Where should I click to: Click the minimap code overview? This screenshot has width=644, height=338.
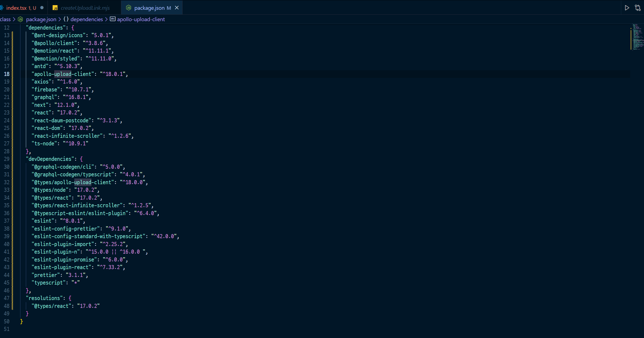tap(637, 37)
